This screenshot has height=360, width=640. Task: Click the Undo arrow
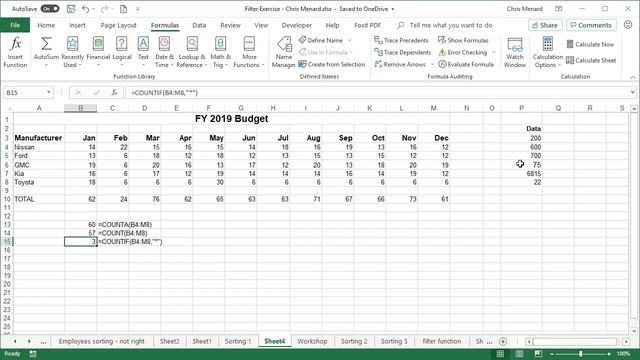point(85,9)
